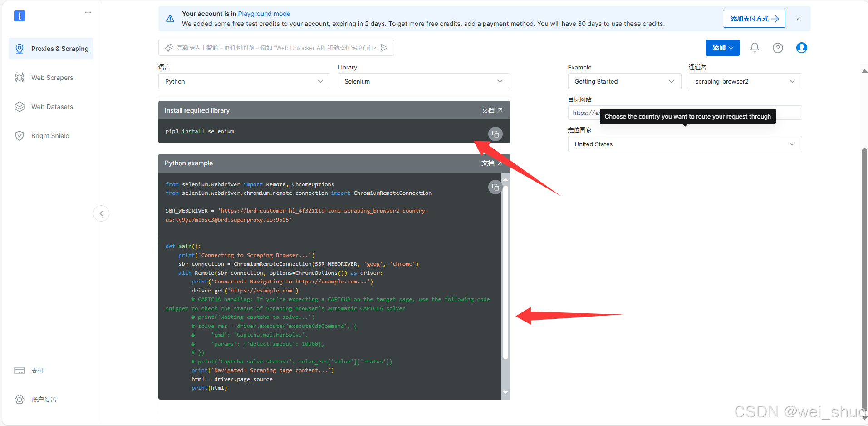Click the Bright Data logo icon
This screenshot has width=868, height=426.
click(x=19, y=16)
